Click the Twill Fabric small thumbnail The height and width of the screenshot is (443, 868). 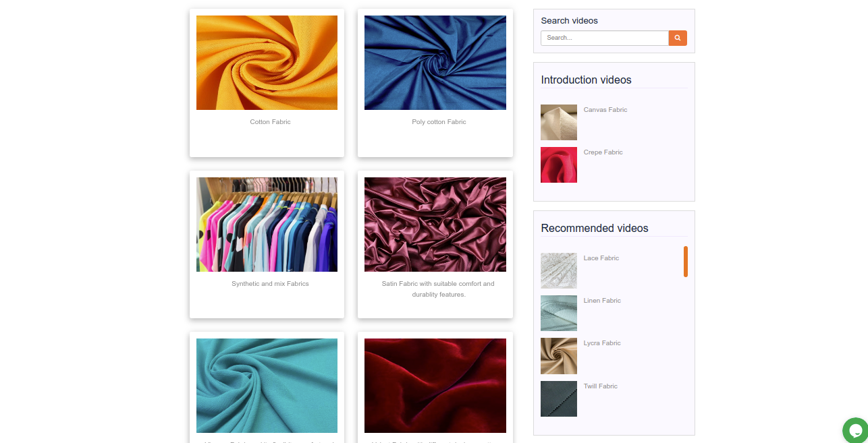click(559, 398)
